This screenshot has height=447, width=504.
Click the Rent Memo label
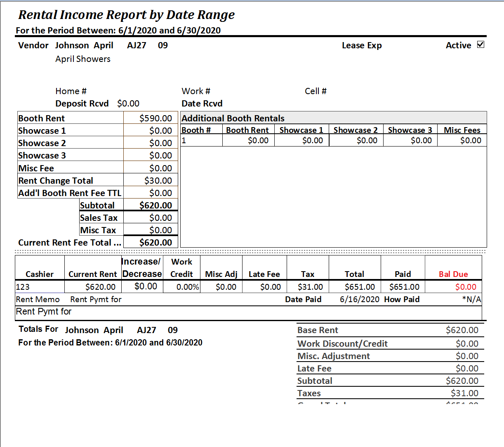[38, 299]
